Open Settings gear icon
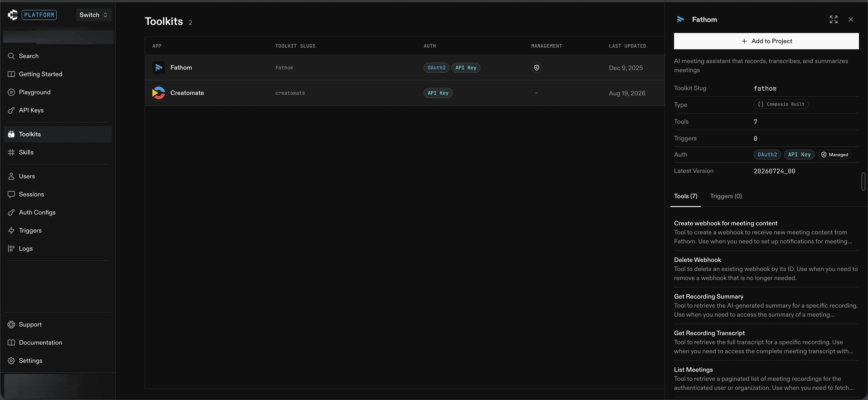This screenshot has height=400, width=868. click(x=12, y=361)
